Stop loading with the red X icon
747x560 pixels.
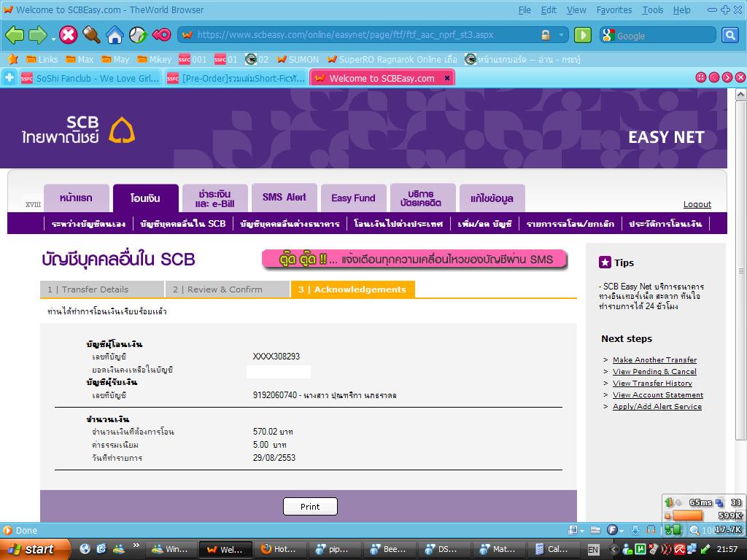point(69,35)
